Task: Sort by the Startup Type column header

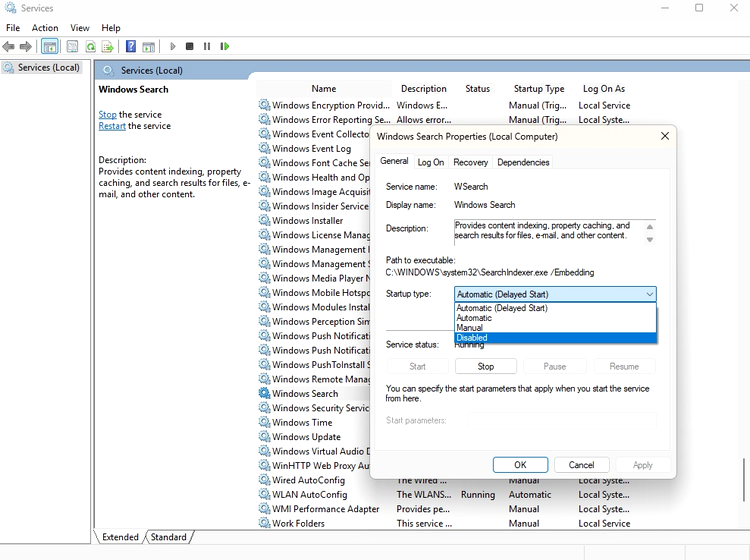Action: tap(539, 88)
